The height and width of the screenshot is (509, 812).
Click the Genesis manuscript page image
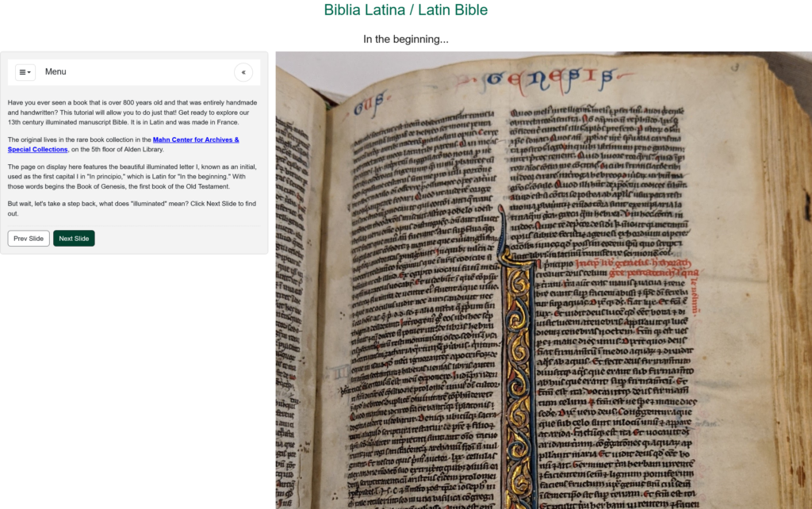[x=544, y=280]
